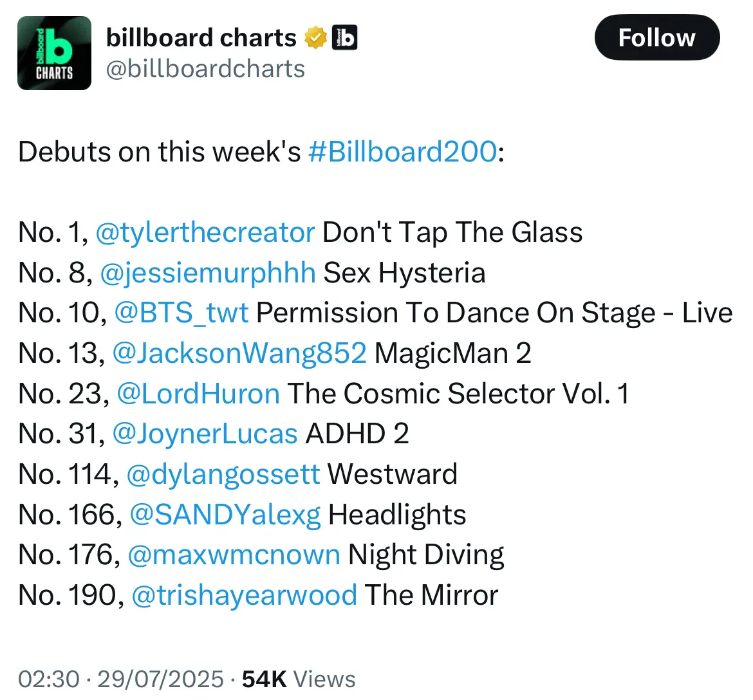Open the billboard charts display name

201,38
